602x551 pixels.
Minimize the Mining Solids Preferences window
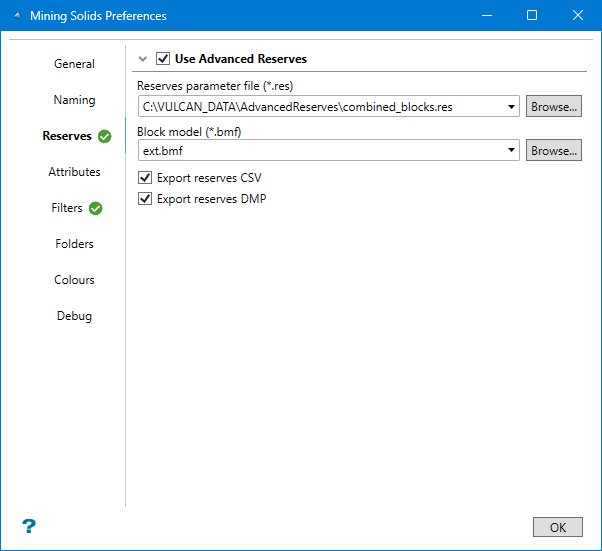tap(486, 16)
